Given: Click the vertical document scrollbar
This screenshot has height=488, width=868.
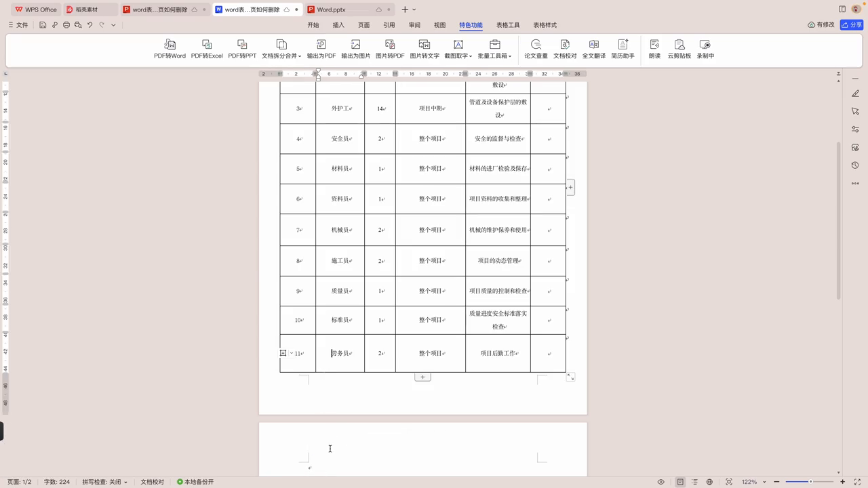Looking at the screenshot, I should click(x=839, y=220).
